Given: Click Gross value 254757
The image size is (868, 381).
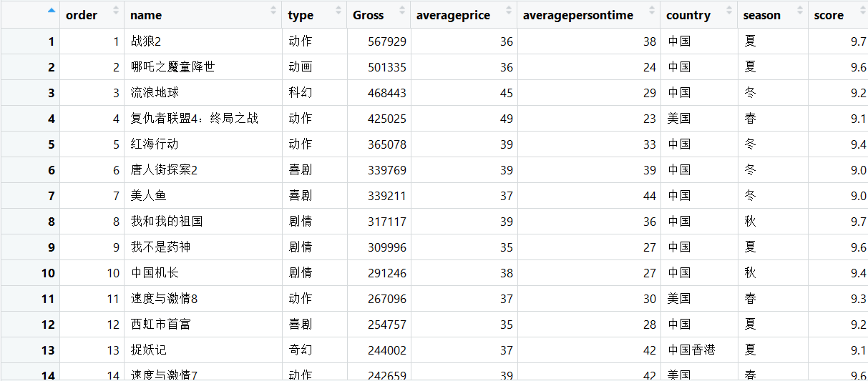Looking at the screenshot, I should click(x=387, y=325).
